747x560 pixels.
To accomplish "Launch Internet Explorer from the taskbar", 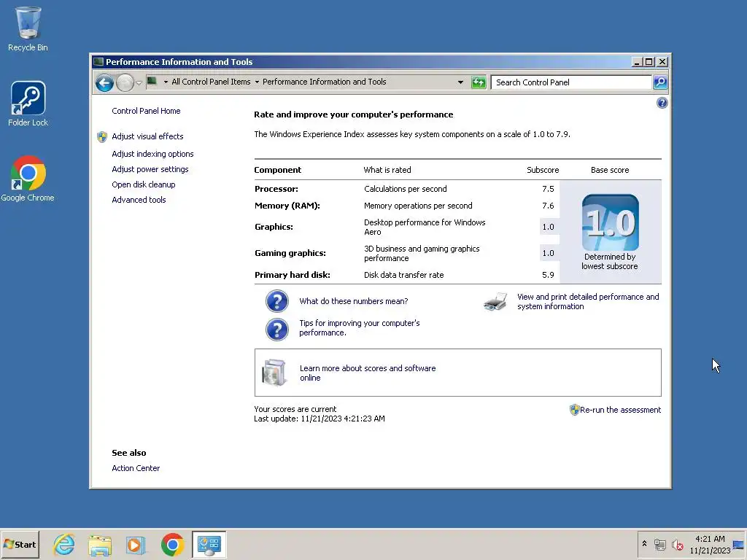I will (64, 544).
